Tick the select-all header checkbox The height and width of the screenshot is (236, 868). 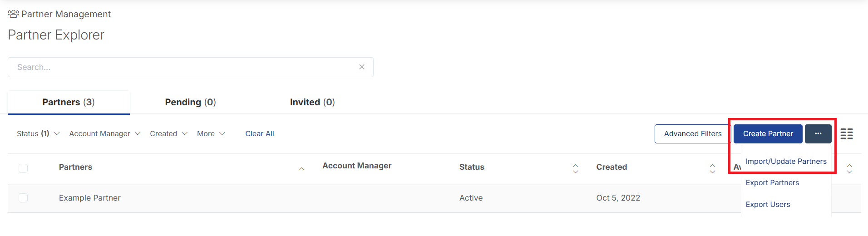coord(23,168)
